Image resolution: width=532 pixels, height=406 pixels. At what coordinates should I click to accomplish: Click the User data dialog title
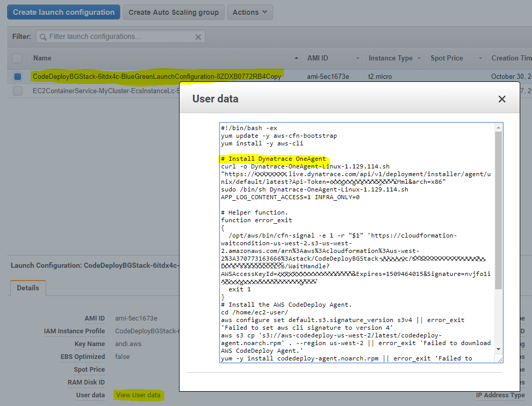[215, 99]
